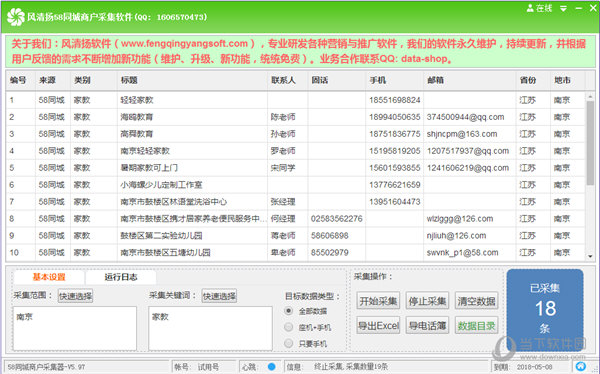600x374 pixels.
Task: Select row titled 暑期家教可上门
Action: click(x=295, y=168)
